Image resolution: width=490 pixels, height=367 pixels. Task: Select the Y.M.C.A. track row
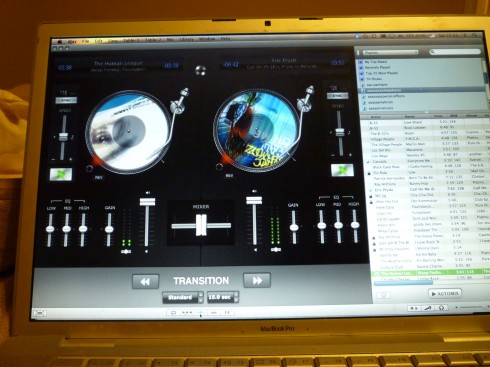(x=427, y=139)
